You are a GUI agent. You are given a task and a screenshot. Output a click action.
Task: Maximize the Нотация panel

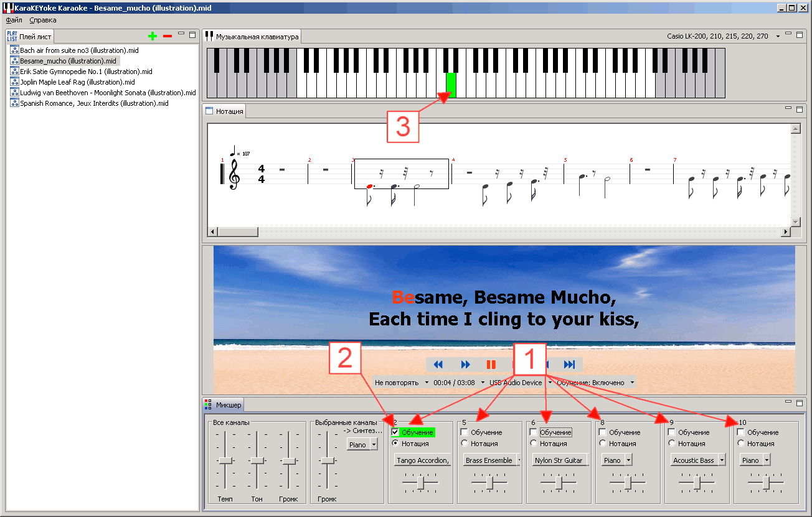799,109
